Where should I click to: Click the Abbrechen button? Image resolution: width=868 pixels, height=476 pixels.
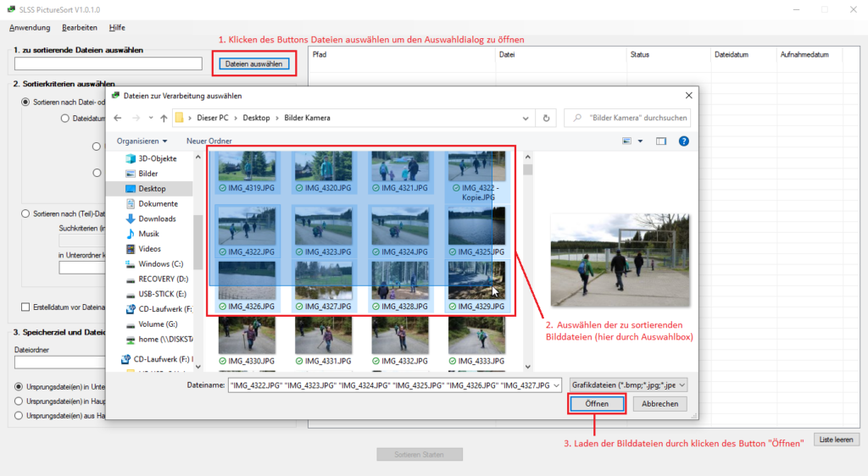tap(659, 403)
